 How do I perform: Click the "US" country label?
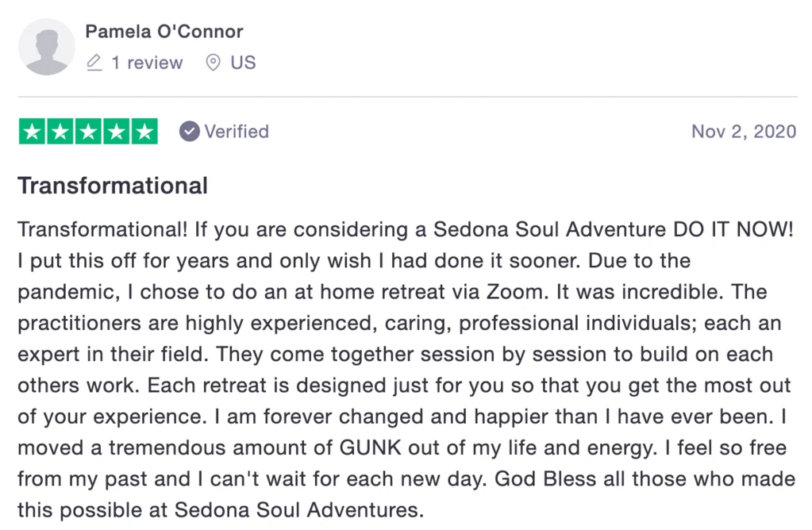(x=243, y=63)
